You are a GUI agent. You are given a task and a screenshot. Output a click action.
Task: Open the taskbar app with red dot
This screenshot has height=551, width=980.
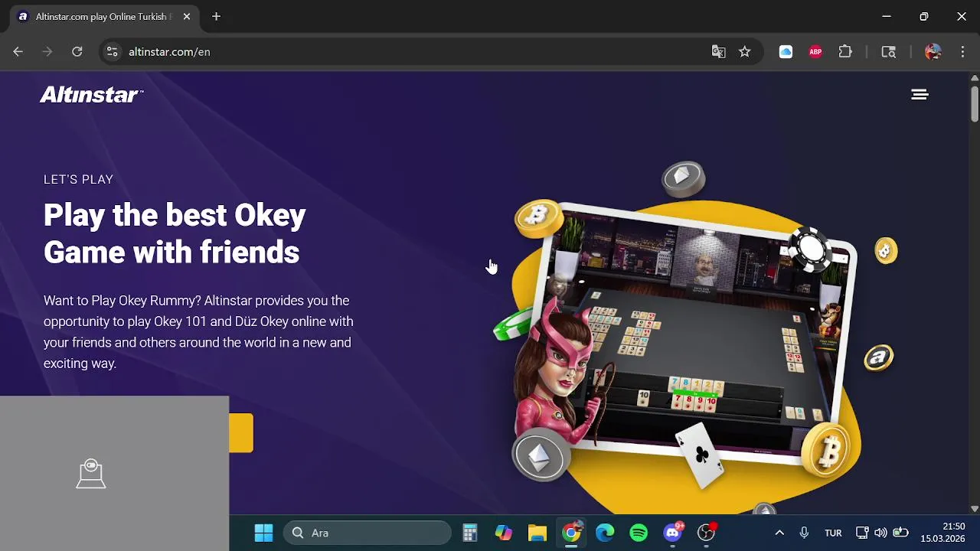[x=707, y=533]
